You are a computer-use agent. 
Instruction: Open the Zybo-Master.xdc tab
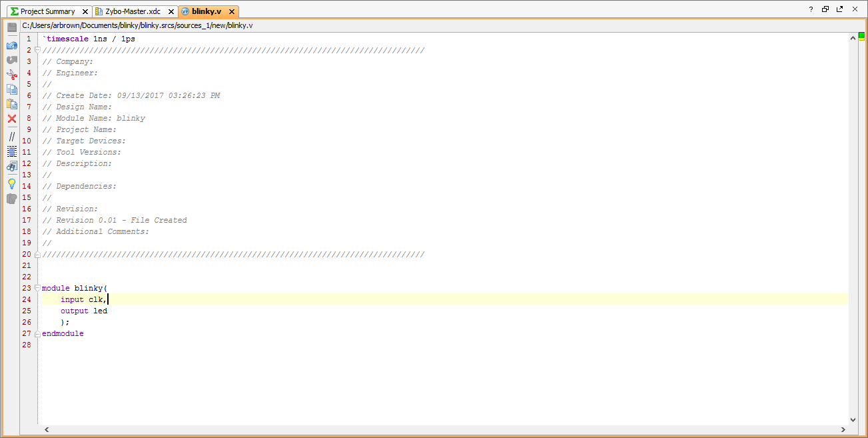[x=132, y=11]
